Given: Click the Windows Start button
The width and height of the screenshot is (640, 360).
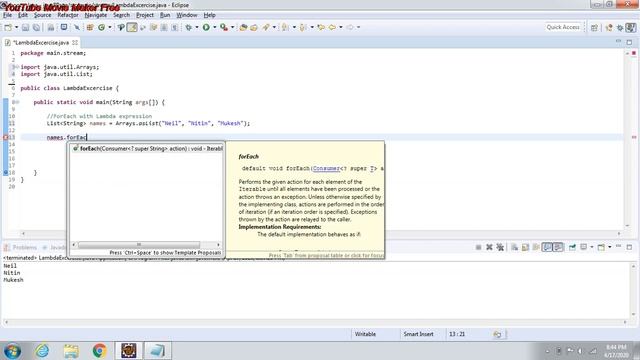Looking at the screenshot, I should [13, 351].
